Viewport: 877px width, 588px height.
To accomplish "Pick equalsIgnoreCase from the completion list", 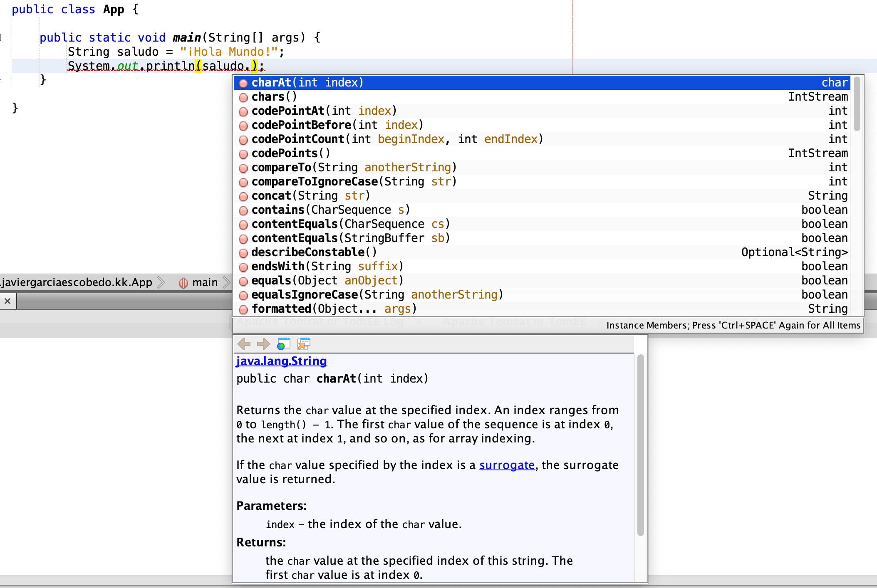I will 377,295.
